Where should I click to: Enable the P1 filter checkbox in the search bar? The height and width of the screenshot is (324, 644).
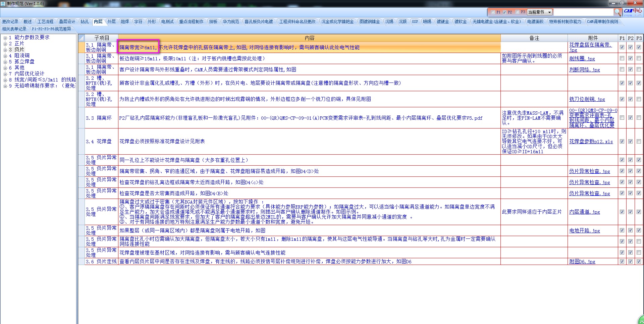[x=493, y=12]
